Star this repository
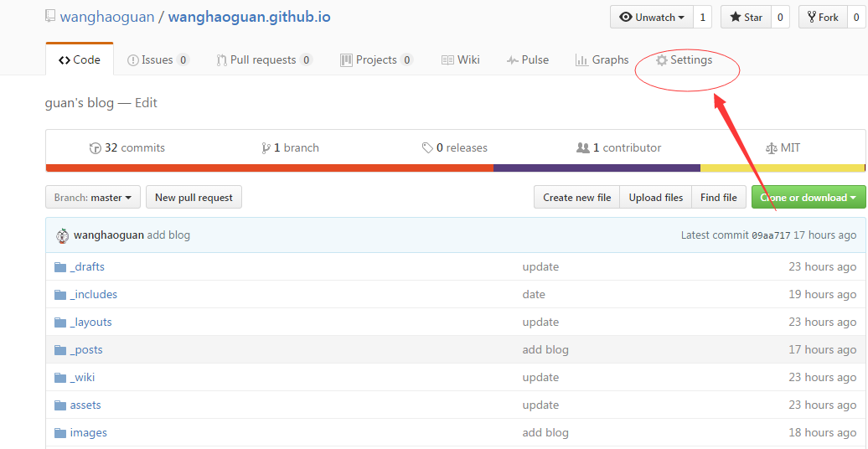This screenshot has height=449, width=868. pos(746,17)
